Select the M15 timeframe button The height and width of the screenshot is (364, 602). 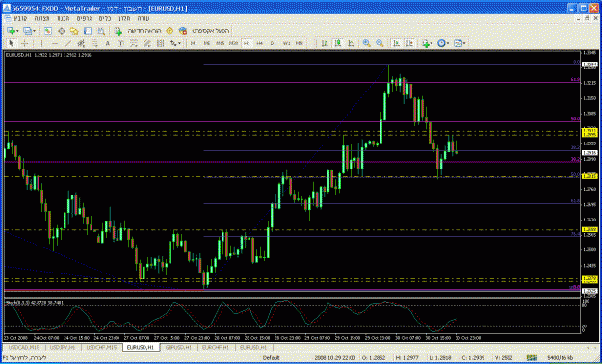(220, 43)
